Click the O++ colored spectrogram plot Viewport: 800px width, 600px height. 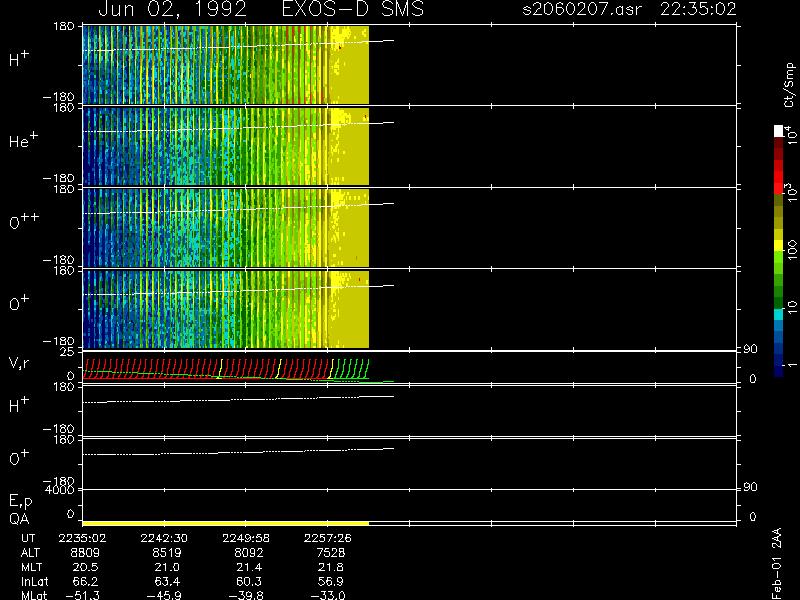[x=226, y=228]
